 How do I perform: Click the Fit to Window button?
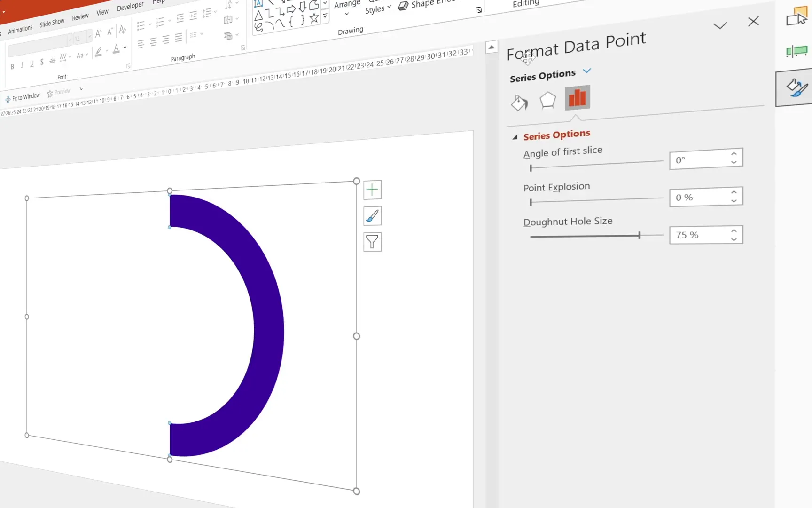[x=23, y=97]
